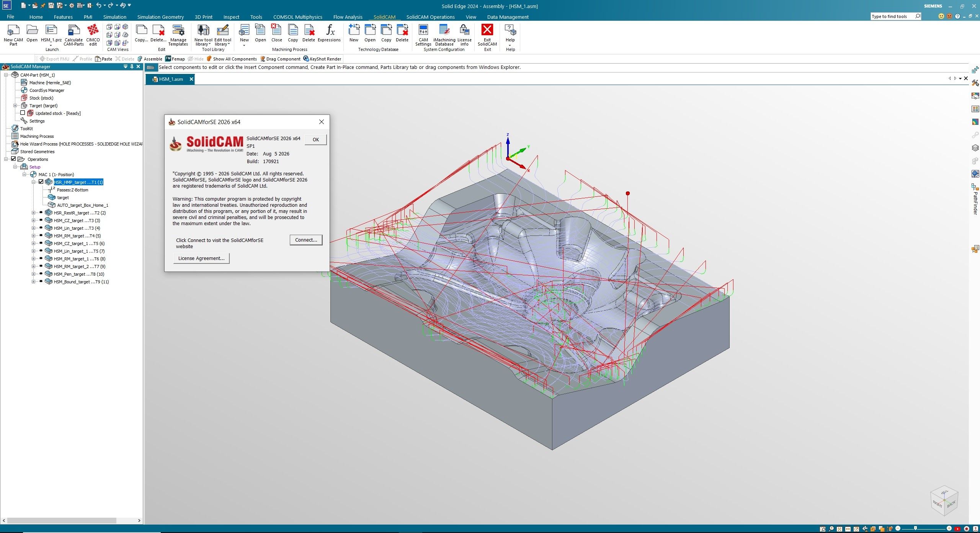Select Stored Geometries in tree
The image size is (980, 533).
pyautogui.click(x=37, y=152)
